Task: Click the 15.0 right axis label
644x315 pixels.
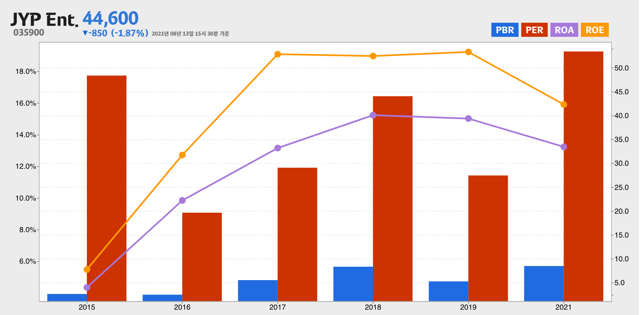Action: [x=622, y=235]
